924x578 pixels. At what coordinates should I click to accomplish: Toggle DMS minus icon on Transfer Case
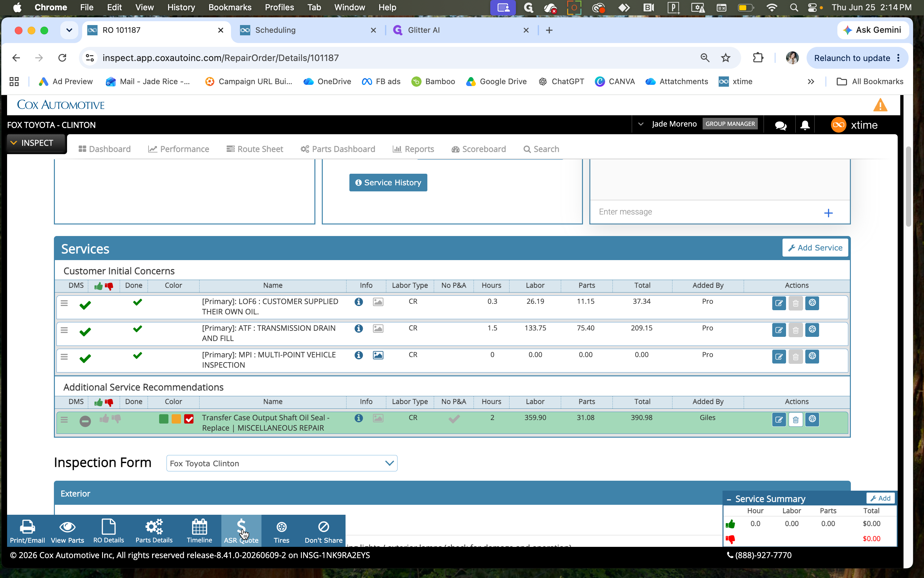(x=85, y=421)
